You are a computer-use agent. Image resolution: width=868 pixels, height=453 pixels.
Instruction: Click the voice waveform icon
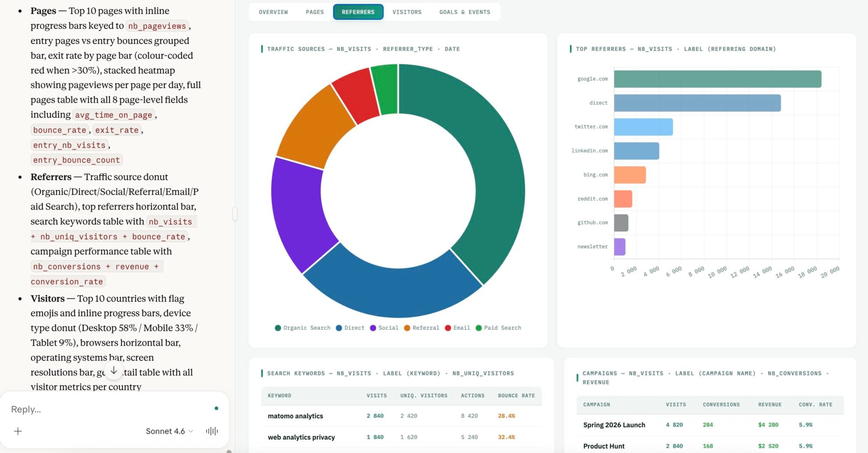pos(212,431)
